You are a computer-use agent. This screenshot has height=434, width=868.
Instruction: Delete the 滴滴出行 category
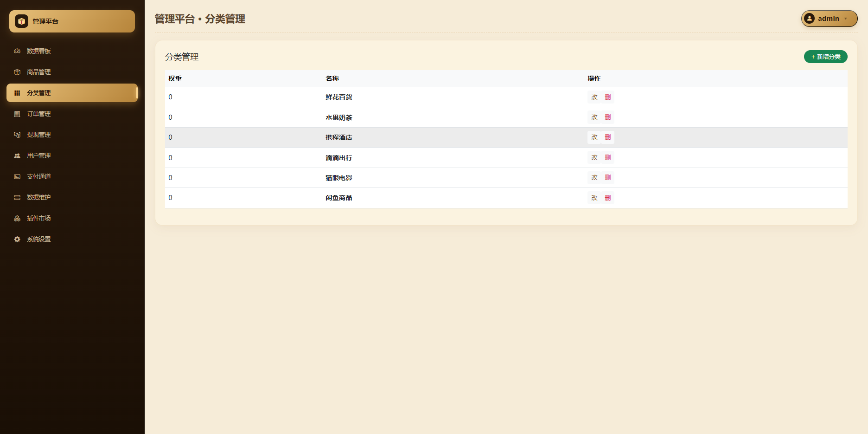point(608,157)
